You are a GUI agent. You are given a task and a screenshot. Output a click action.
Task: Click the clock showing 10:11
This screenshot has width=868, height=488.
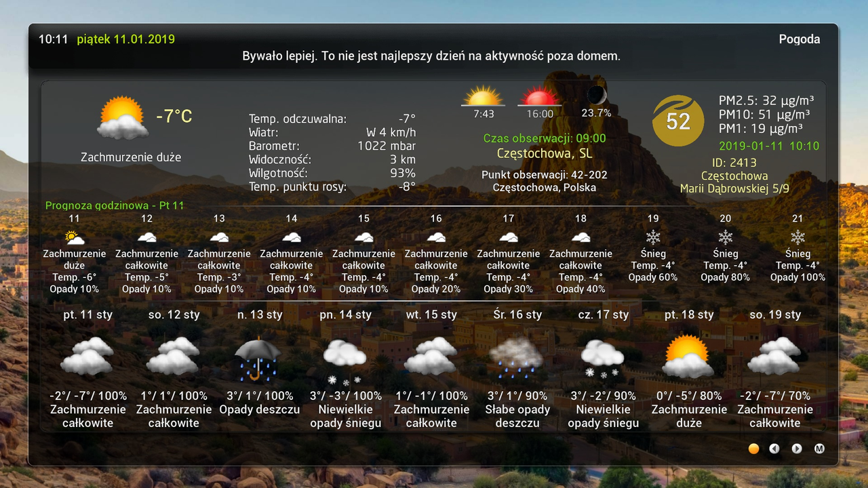[x=53, y=39]
